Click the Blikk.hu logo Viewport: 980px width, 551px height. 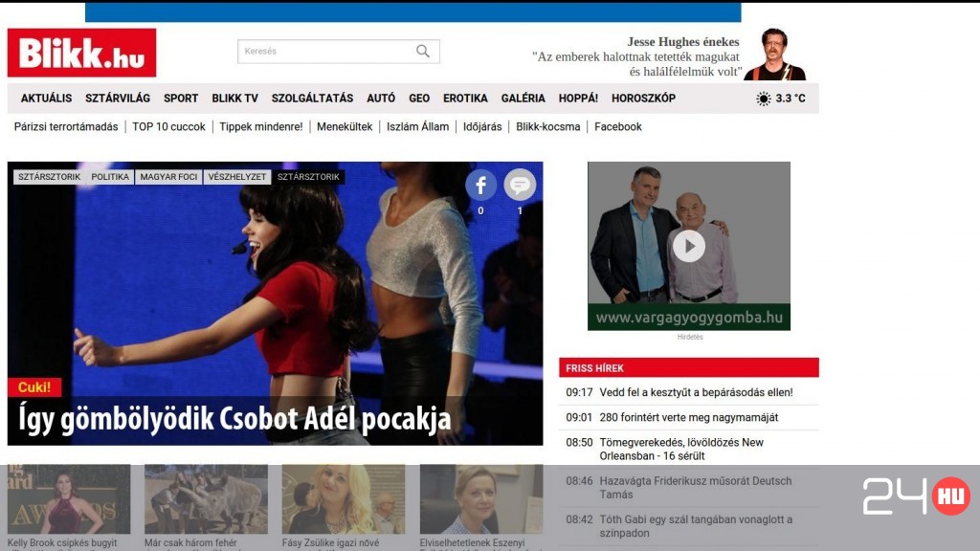pyautogui.click(x=83, y=53)
